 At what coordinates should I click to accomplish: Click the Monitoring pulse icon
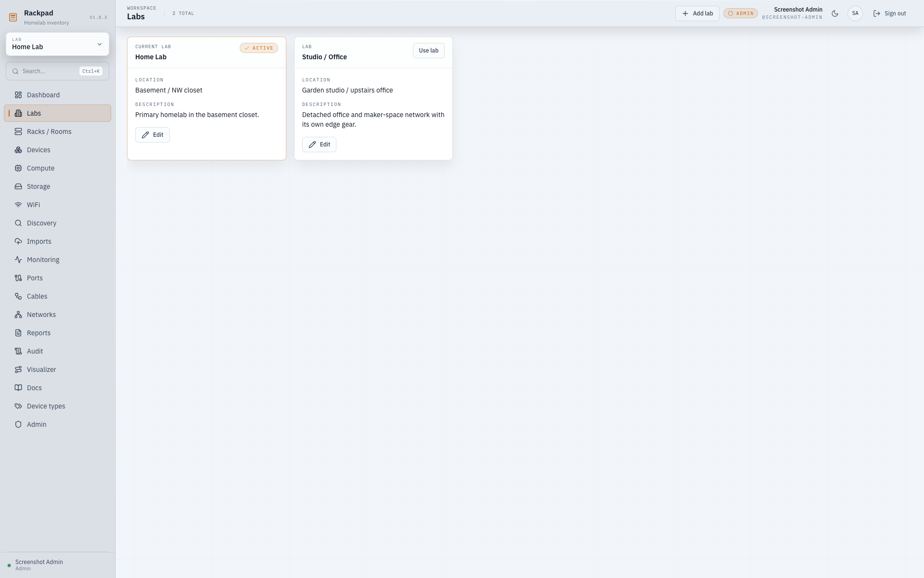point(18,260)
